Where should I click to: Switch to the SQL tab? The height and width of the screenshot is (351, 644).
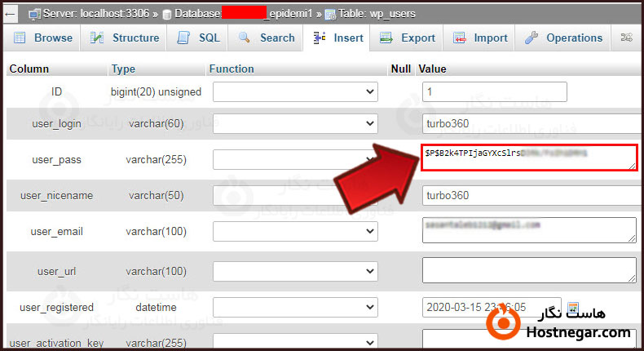(x=199, y=38)
